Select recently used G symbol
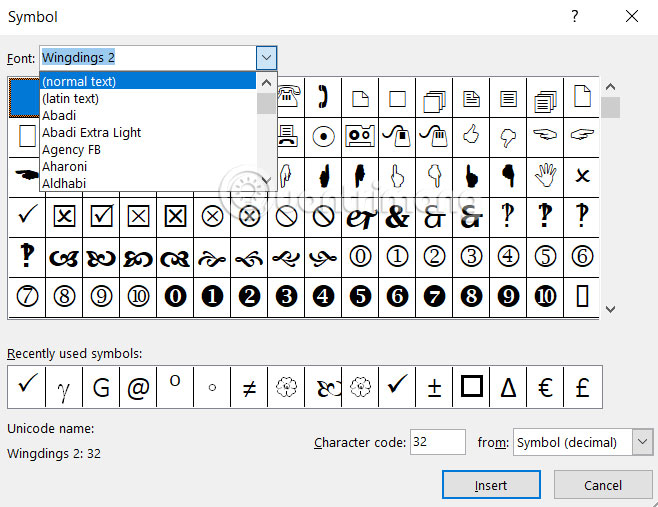The image size is (658, 507). pos(101,387)
